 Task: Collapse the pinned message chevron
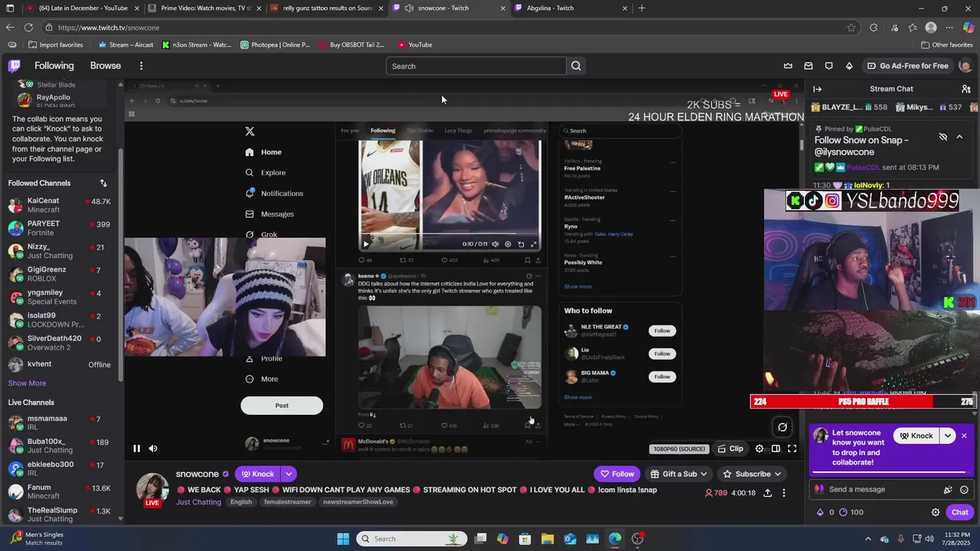click(959, 137)
